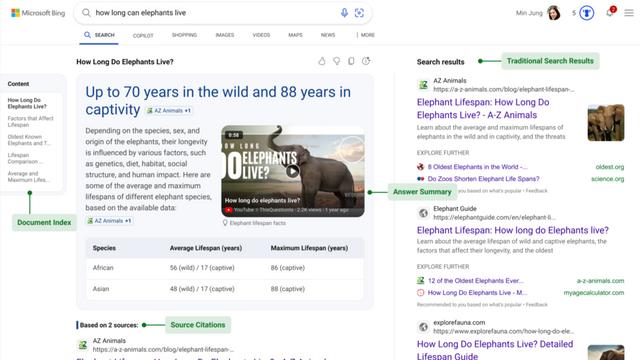
Task: Switch to the Images tab
Action: pyautogui.click(x=225, y=35)
